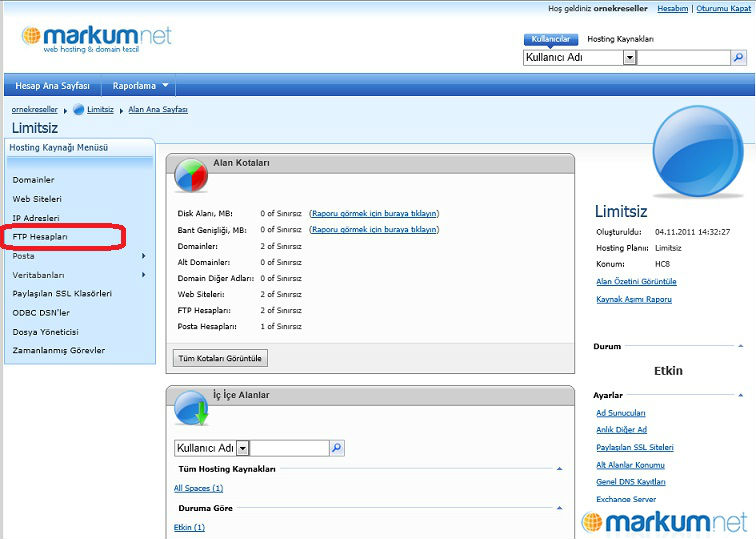Click Anlık Diğer Ad link
The image size is (756, 539).
(x=621, y=430)
